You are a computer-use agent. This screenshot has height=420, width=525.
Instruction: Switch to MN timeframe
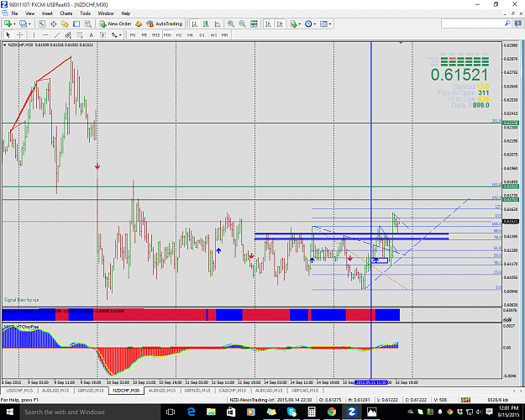pos(224,34)
